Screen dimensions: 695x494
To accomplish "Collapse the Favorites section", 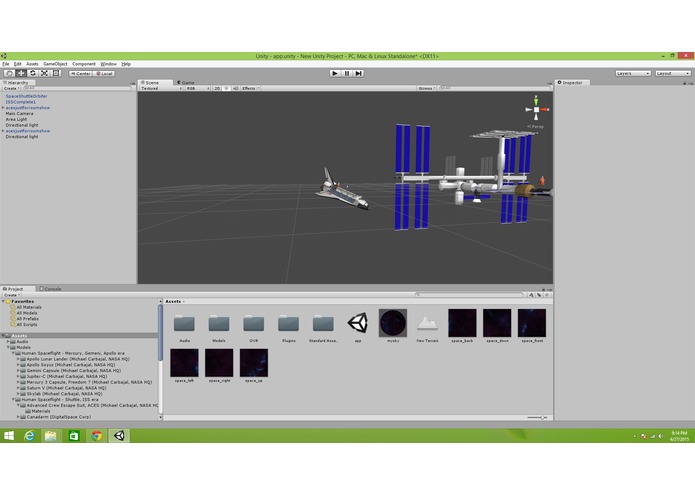I will (x=3, y=301).
